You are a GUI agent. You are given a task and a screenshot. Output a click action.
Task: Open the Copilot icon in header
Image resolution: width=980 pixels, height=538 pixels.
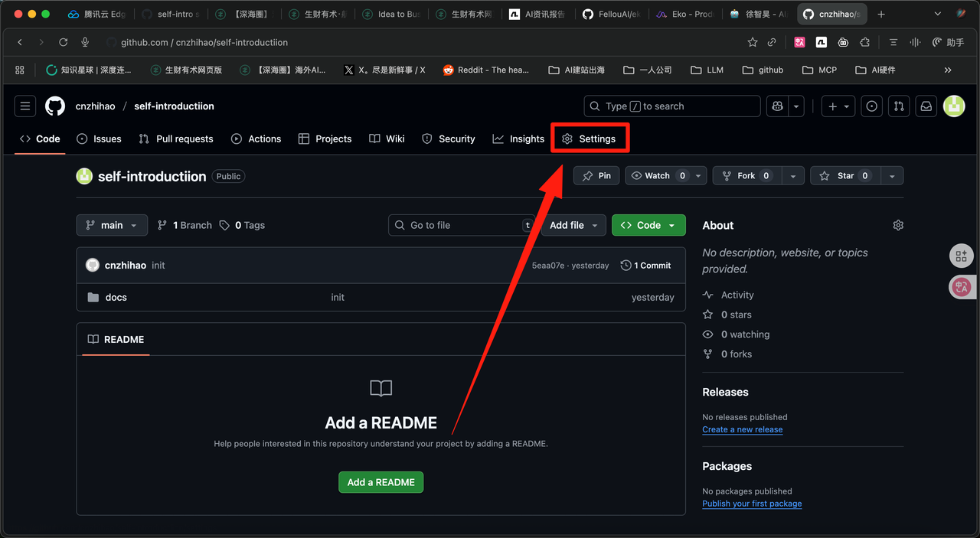pos(778,106)
